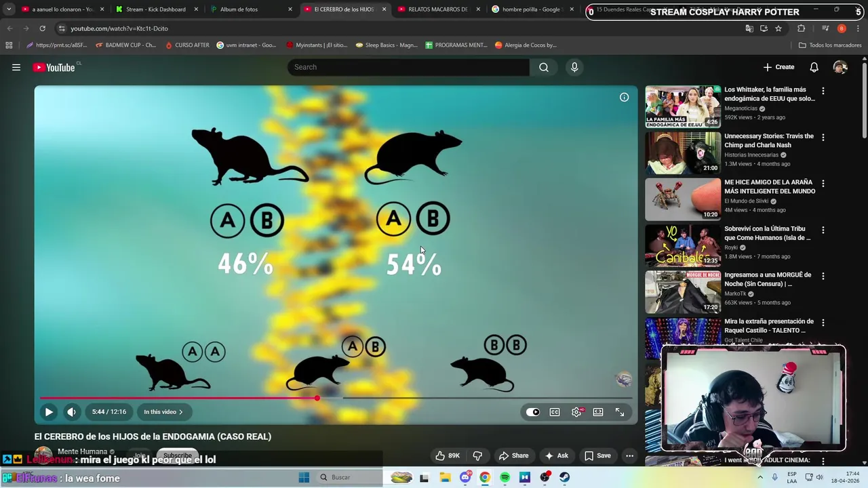Toggle autoplay switch in the player
The width and height of the screenshot is (868, 488).
click(533, 412)
